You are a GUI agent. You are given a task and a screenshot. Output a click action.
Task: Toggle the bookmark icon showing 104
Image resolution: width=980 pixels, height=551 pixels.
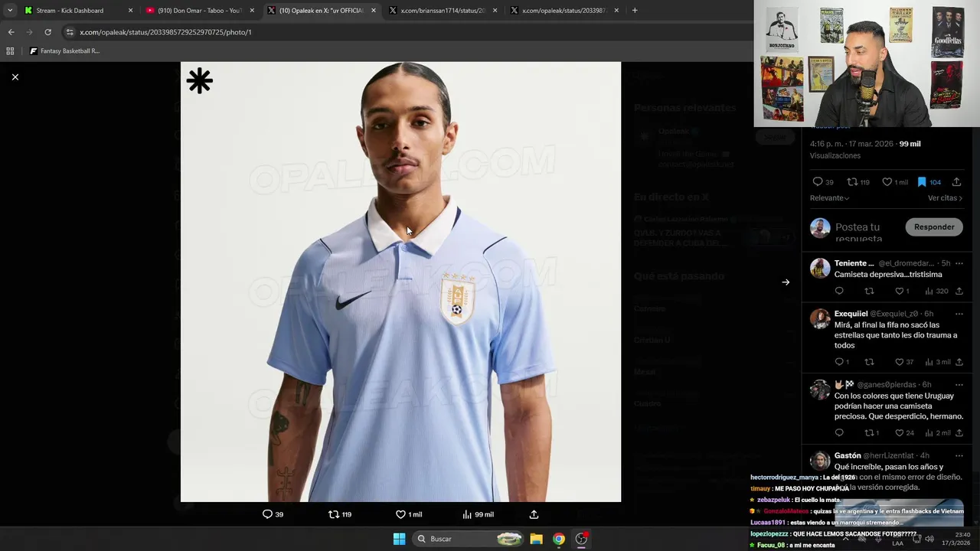pyautogui.click(x=922, y=182)
